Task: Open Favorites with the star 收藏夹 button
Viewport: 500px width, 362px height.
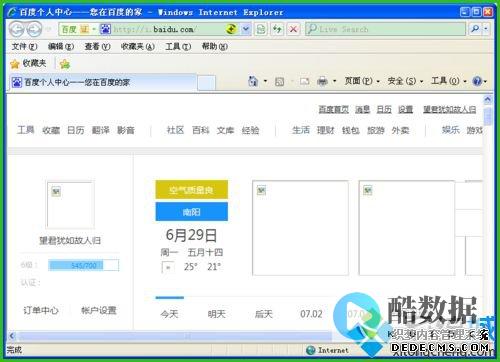Action: coord(28,63)
